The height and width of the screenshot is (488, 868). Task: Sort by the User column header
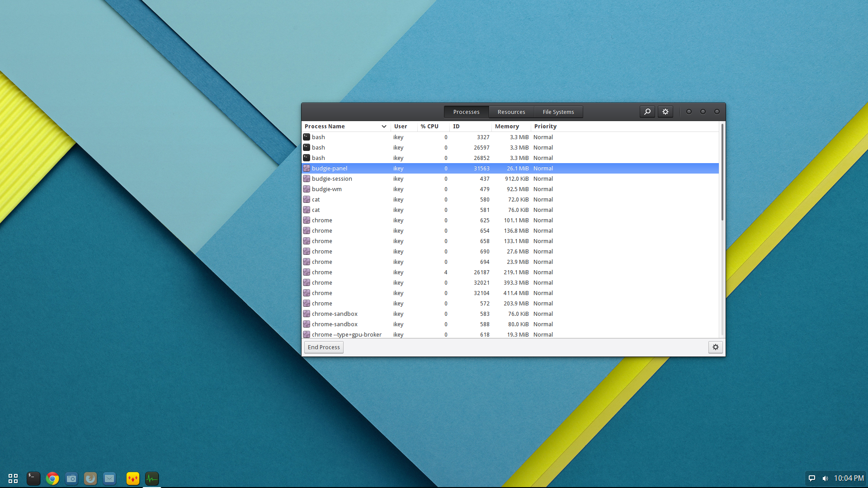point(404,127)
